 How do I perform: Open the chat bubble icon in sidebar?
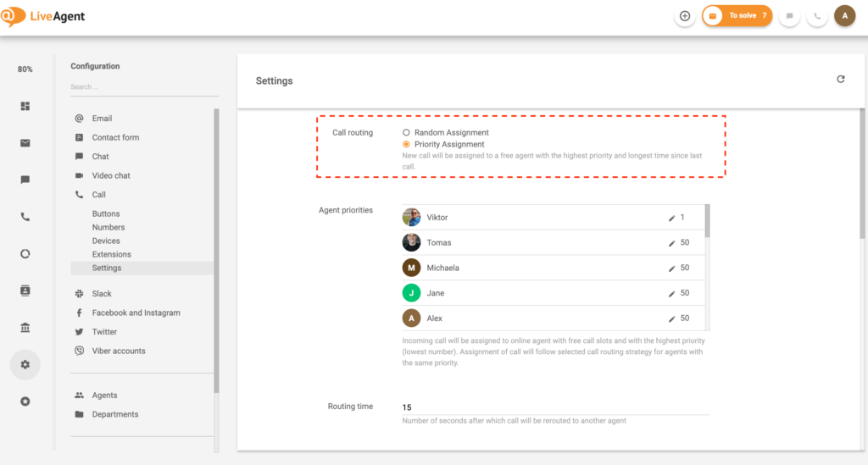[x=25, y=180]
